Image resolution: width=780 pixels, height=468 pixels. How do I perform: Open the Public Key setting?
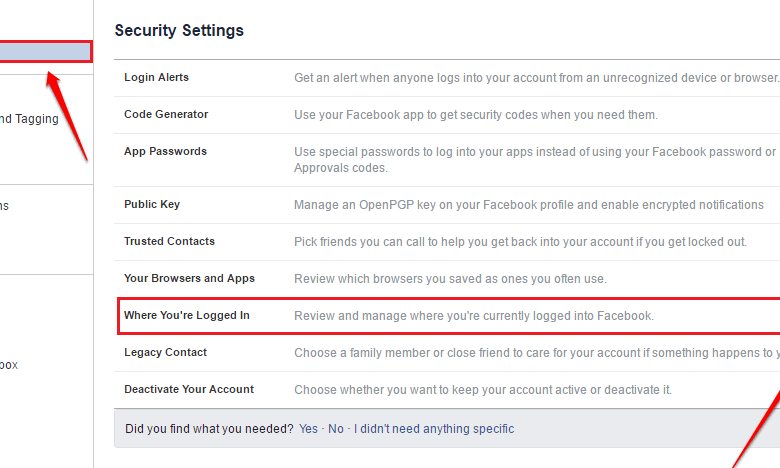(x=152, y=204)
